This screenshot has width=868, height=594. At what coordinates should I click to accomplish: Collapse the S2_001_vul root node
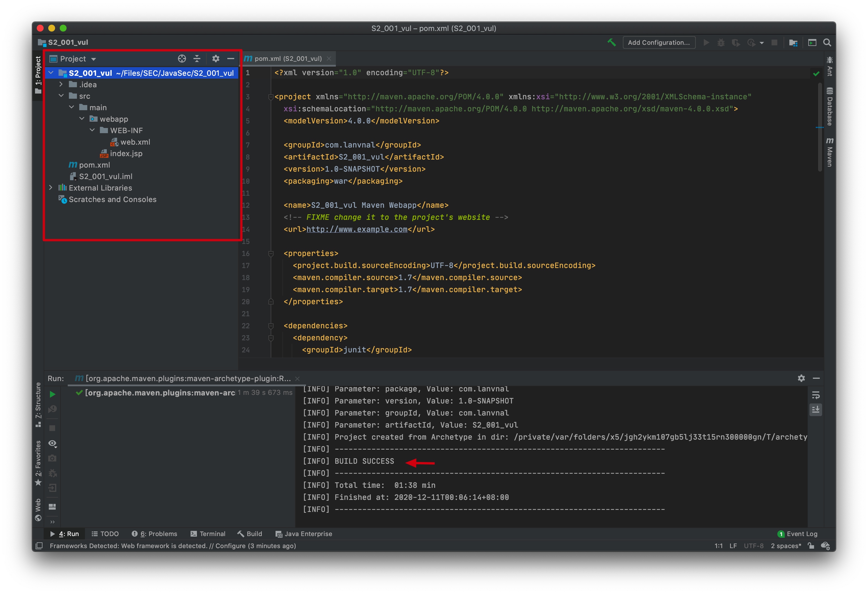(x=51, y=73)
